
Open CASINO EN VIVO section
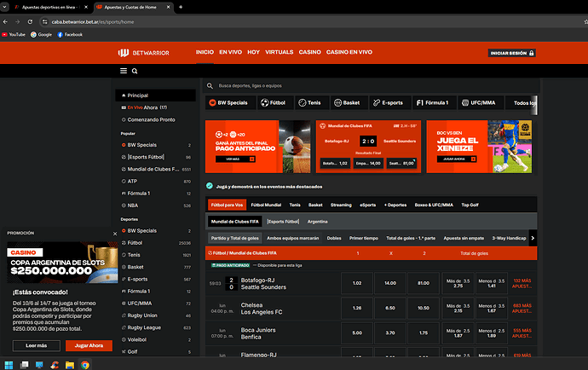[x=349, y=52]
